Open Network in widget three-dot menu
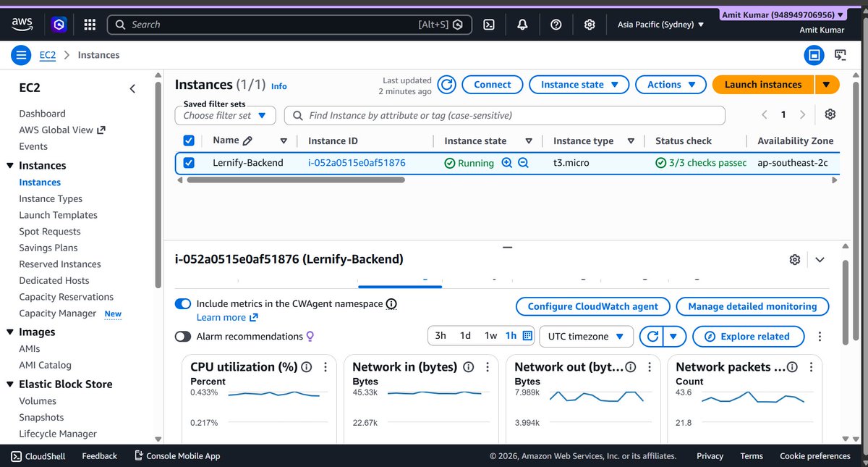Screen dimensions: 868x467 coord(488,367)
